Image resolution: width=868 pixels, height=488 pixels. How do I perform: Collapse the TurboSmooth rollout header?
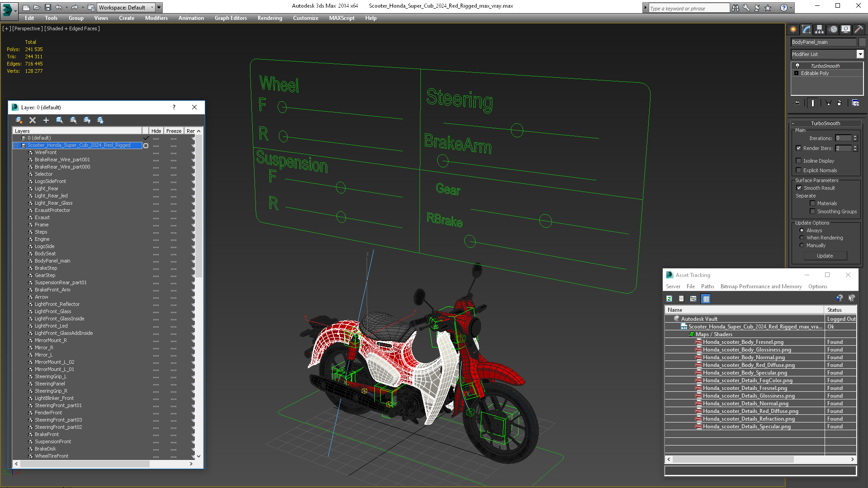[826, 123]
